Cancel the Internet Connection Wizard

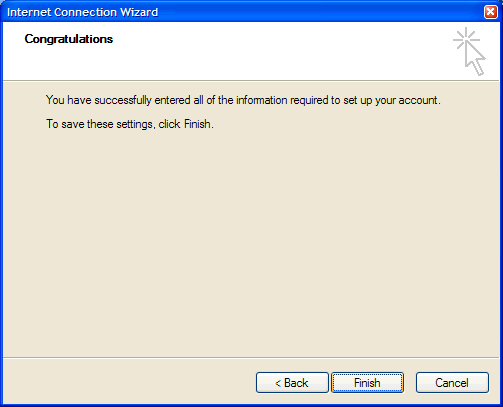(452, 382)
